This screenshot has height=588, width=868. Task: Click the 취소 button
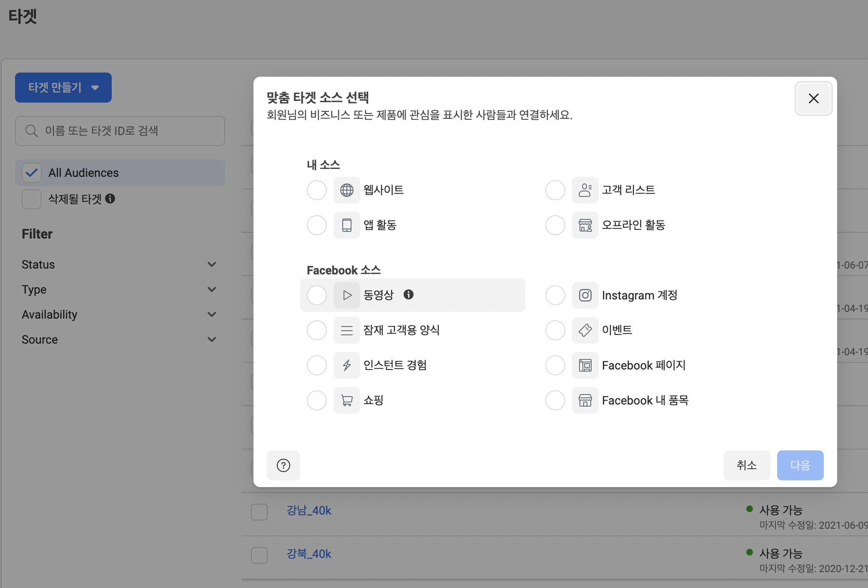(747, 465)
